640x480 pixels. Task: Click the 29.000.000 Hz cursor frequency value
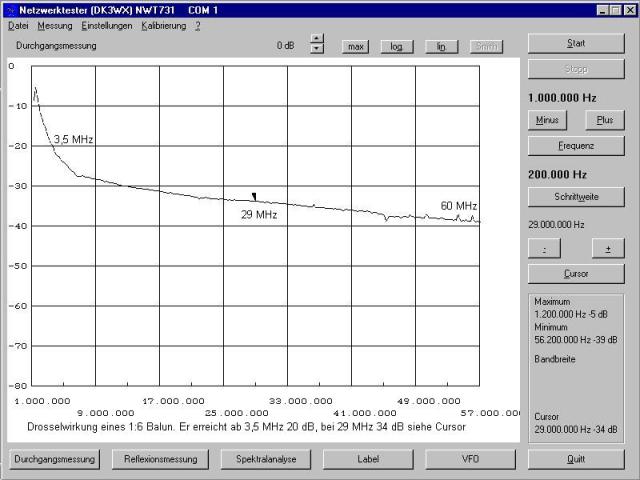(556, 225)
